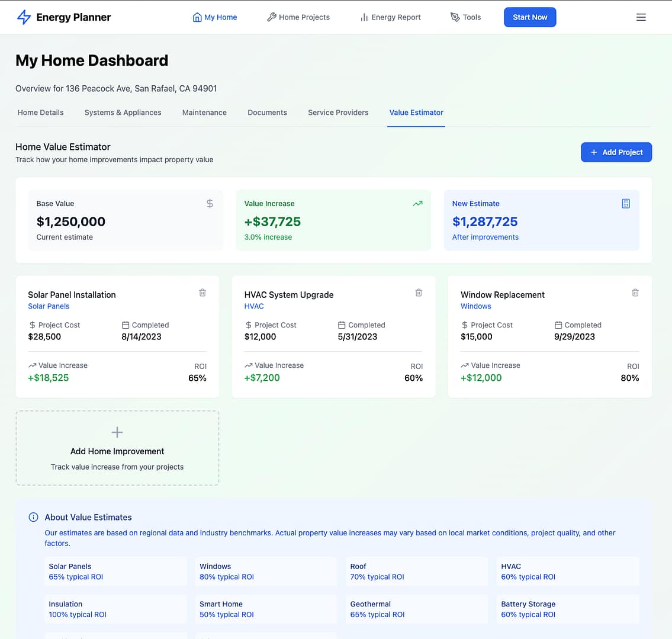672x639 pixels.
Task: Click the calendar icon on HVAC card
Action: (x=342, y=325)
